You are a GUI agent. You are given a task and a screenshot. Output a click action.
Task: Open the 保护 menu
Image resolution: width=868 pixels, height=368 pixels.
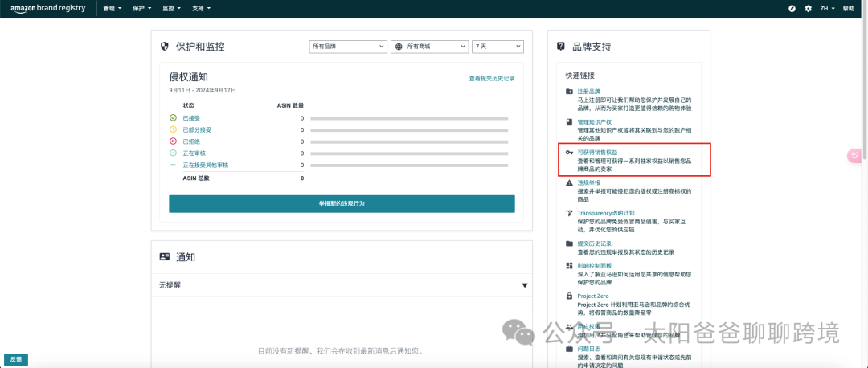coord(142,9)
